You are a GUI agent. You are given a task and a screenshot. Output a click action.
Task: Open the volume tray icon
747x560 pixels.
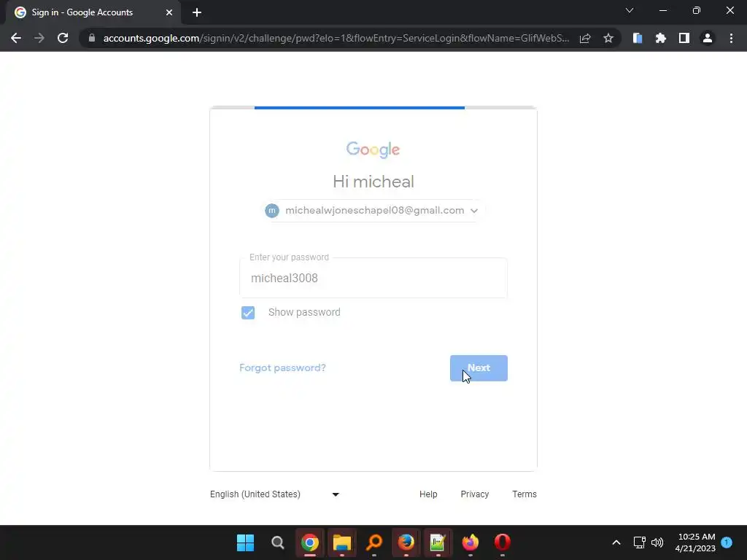tap(657, 542)
